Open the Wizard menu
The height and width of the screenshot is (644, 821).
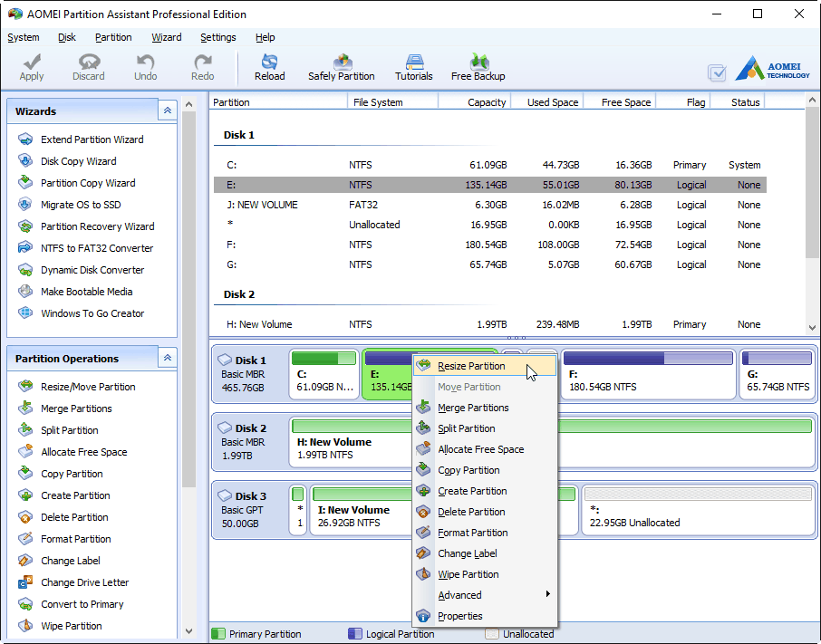[167, 37]
